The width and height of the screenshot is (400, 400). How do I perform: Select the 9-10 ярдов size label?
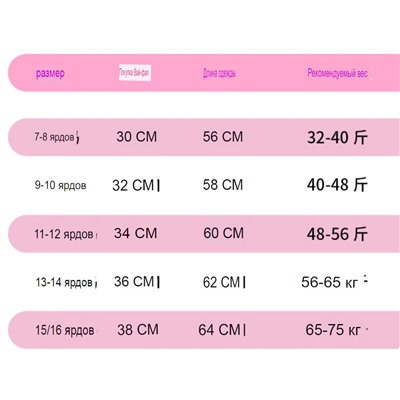[x=60, y=185]
